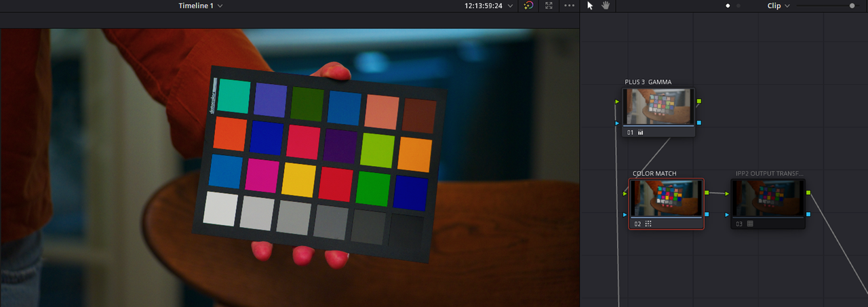Click the teal chart patch in viewer
This screenshot has height=307, width=868.
tap(234, 96)
